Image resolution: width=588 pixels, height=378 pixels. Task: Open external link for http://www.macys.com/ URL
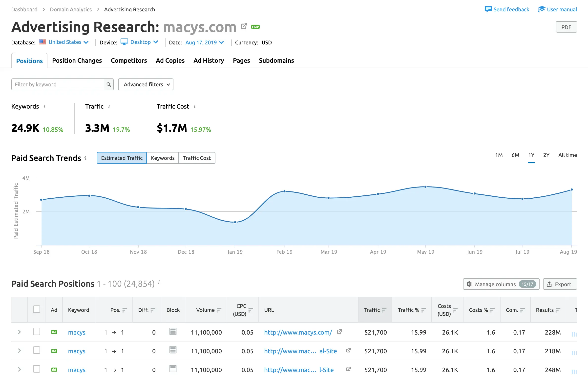click(339, 332)
